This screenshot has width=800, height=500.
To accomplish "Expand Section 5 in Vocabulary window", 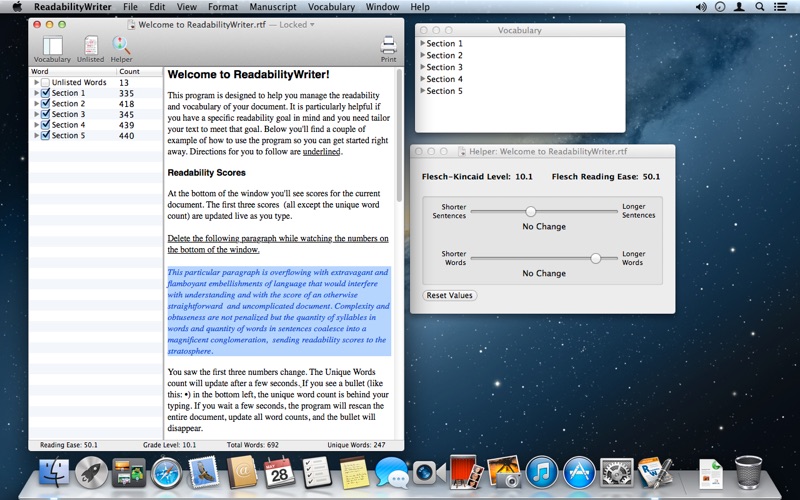I will pyautogui.click(x=422, y=90).
